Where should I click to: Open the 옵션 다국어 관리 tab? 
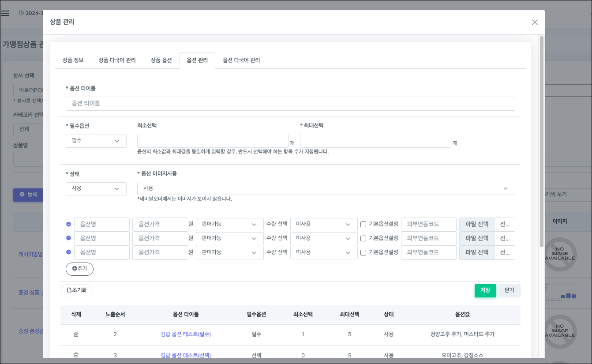point(241,60)
